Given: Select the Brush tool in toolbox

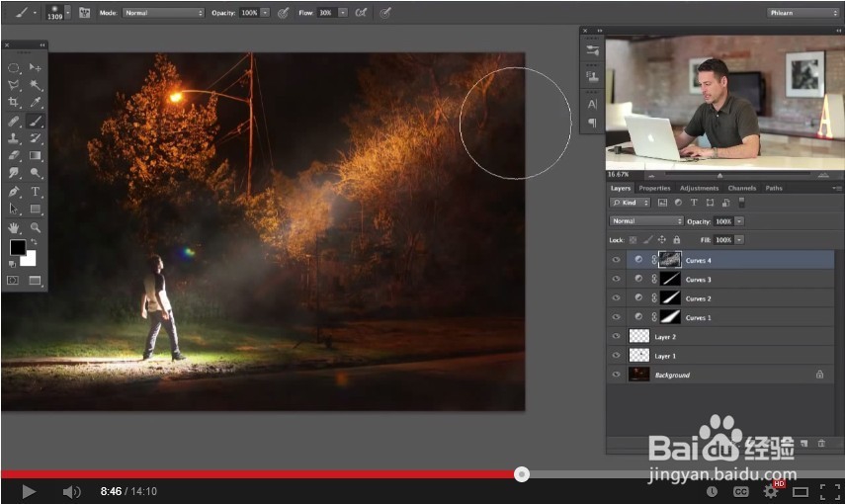Looking at the screenshot, I should point(35,122).
